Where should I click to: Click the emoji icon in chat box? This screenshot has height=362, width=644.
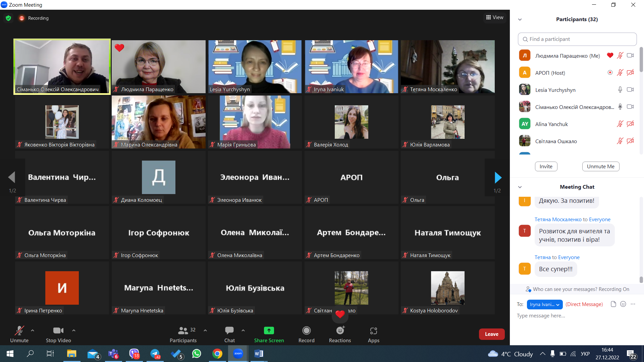(x=623, y=304)
